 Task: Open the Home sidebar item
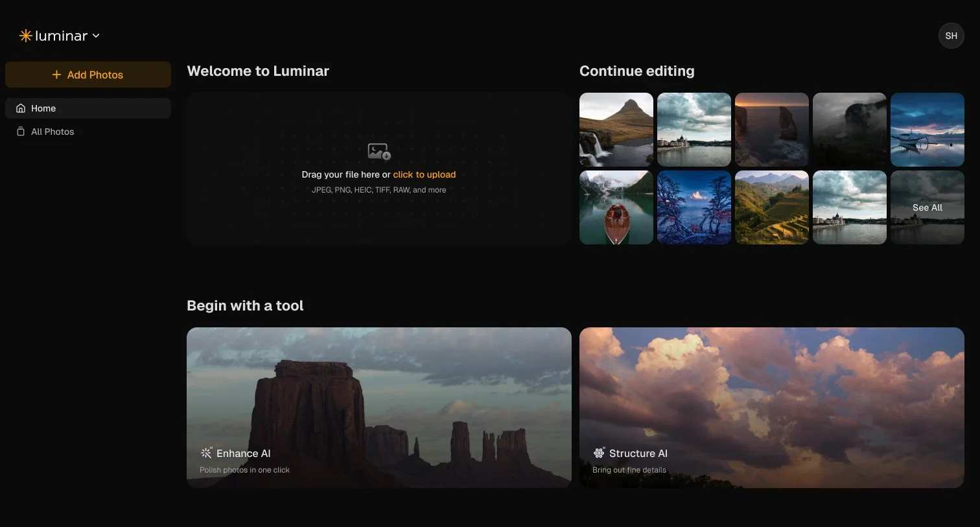point(88,108)
